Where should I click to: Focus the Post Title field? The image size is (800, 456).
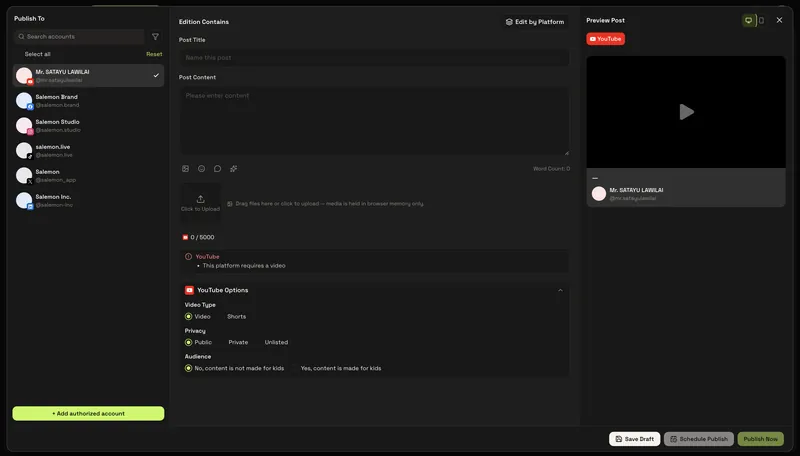(374, 58)
